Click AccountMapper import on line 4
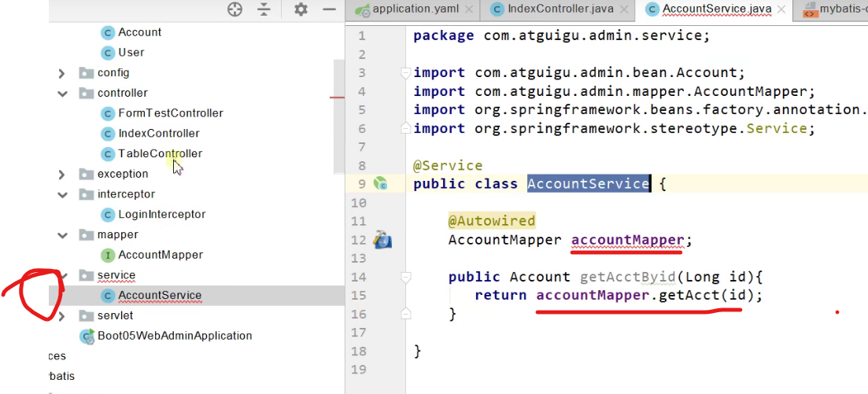 (x=615, y=91)
